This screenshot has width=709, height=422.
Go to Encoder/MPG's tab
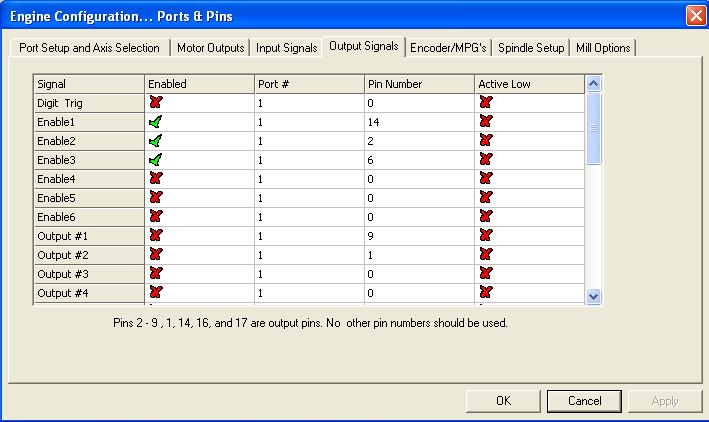coord(449,48)
